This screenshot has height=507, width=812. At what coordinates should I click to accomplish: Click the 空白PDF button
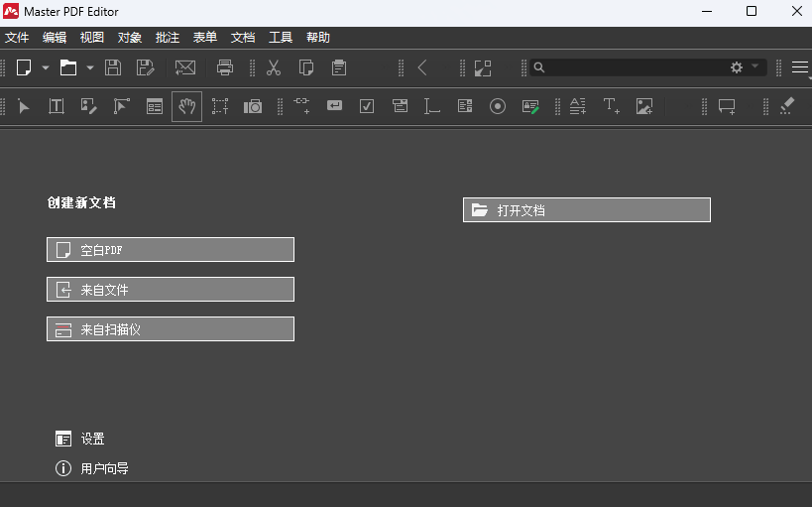point(171,250)
